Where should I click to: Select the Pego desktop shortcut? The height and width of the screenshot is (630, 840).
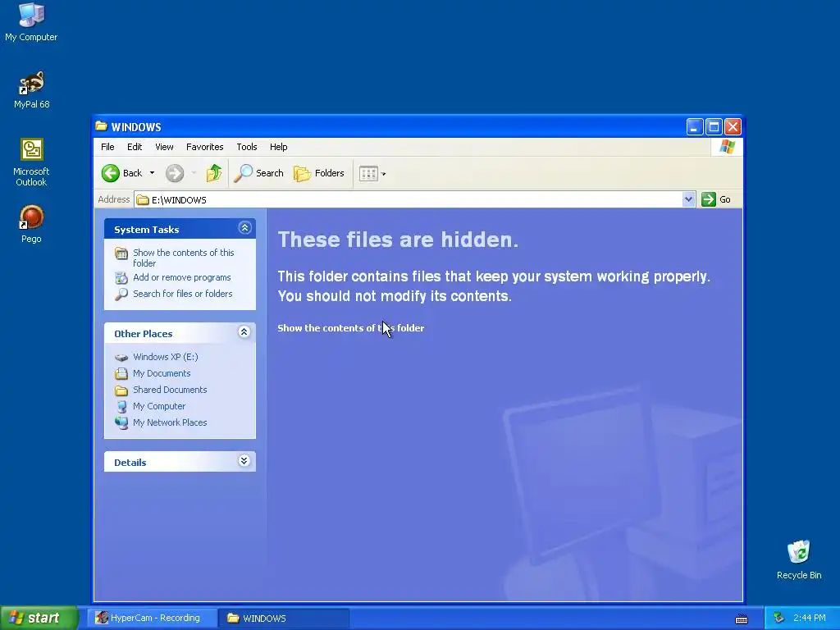pyautogui.click(x=31, y=224)
